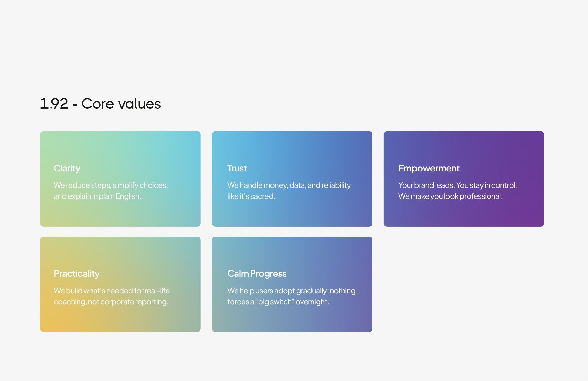Image resolution: width=588 pixels, height=381 pixels.
Task: Click 'like it's sacred' line
Action: [x=251, y=196]
